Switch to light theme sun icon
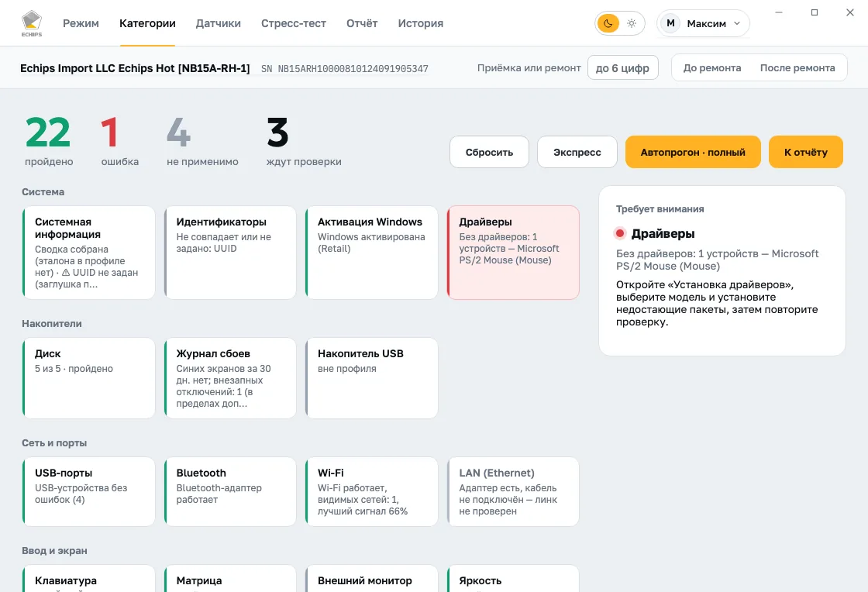Image resolution: width=868 pixels, height=592 pixels. [632, 23]
